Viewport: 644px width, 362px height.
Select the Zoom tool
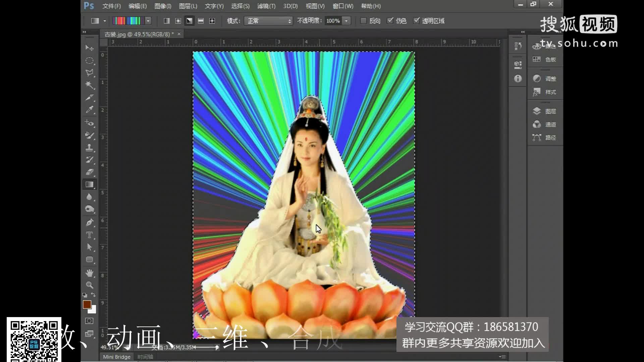pos(89,285)
